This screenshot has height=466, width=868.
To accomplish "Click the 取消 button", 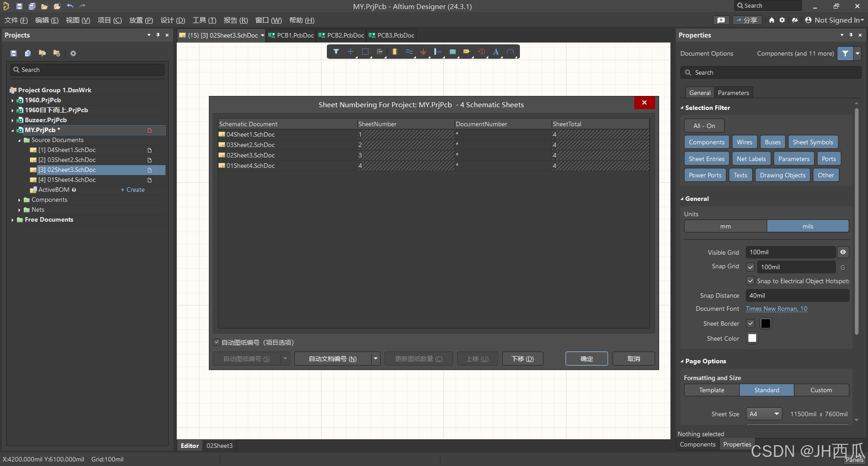I will tap(634, 359).
